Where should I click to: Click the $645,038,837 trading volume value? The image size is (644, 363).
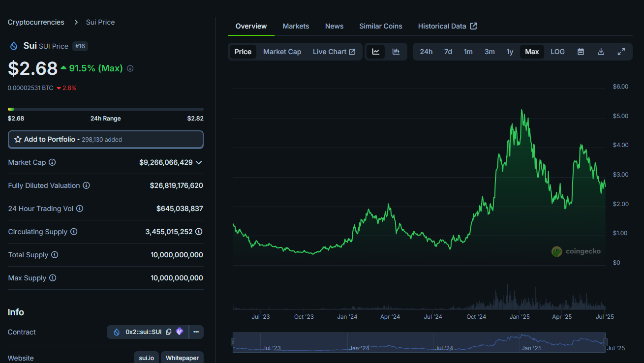(180, 209)
